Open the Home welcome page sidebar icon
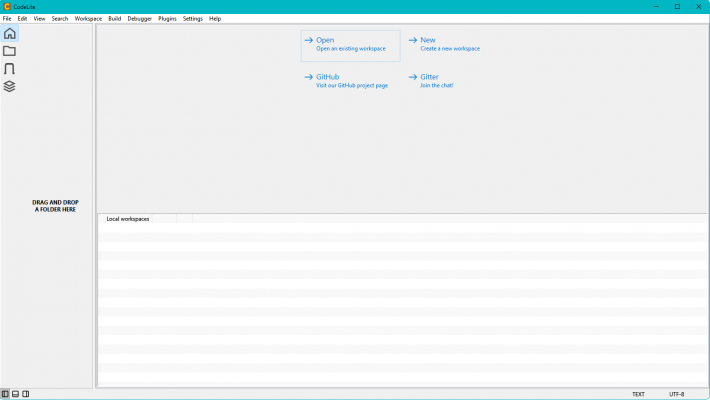The image size is (710, 400). pos(10,34)
